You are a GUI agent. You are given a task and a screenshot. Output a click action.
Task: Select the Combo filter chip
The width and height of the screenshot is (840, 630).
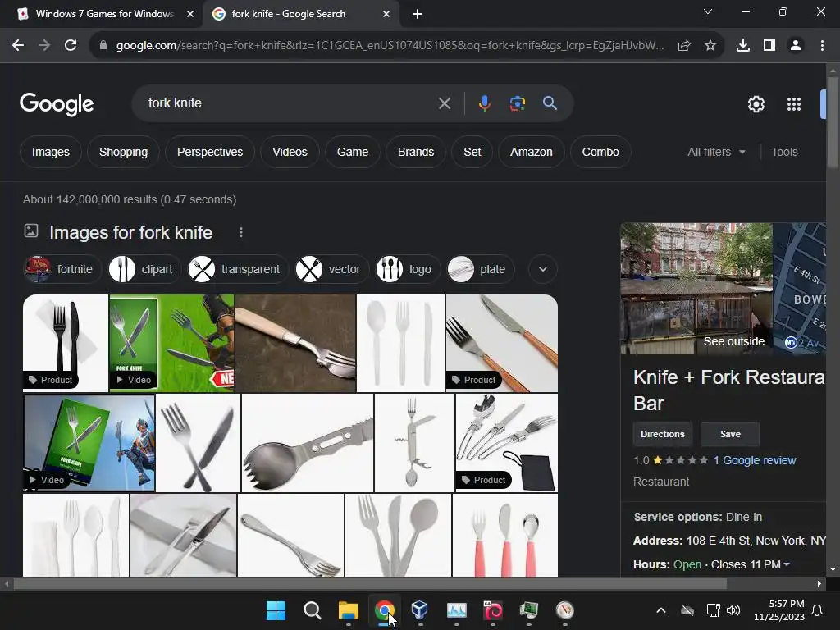[600, 152]
